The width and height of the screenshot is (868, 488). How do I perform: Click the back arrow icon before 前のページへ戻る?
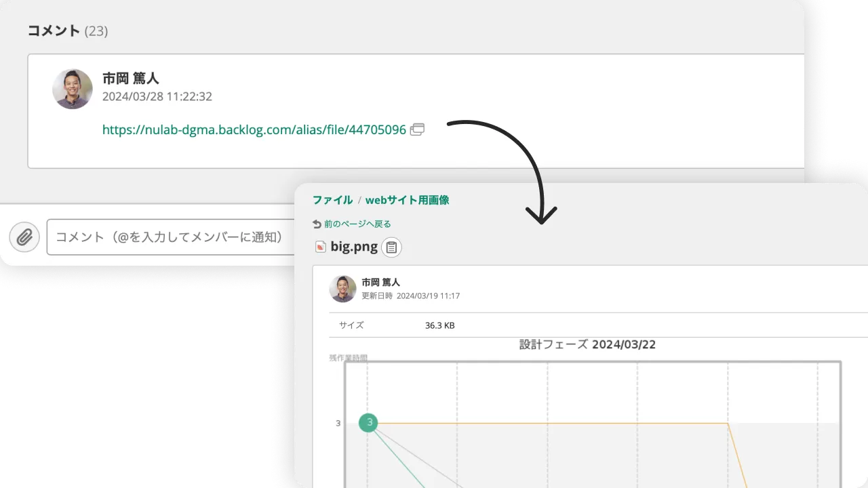point(317,224)
